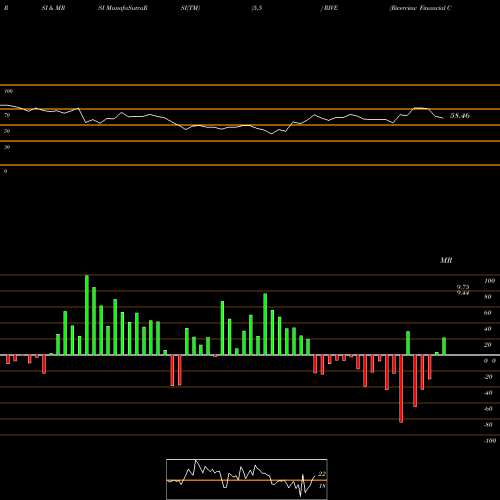Click the header text 'SI(TM)'
Image resolution: width=500 pixels, height=500 pixels.
pyautogui.click(x=190, y=8)
